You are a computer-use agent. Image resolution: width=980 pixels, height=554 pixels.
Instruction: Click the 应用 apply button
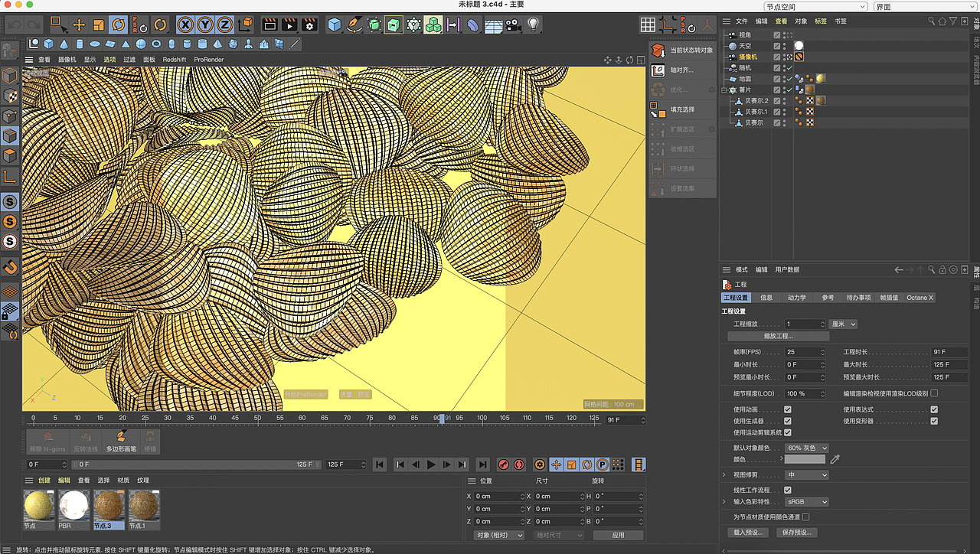coord(618,535)
